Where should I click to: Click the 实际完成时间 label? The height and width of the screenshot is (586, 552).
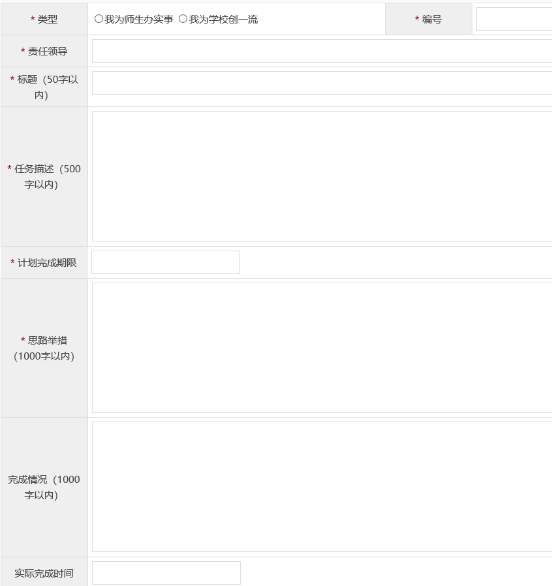click(44, 573)
